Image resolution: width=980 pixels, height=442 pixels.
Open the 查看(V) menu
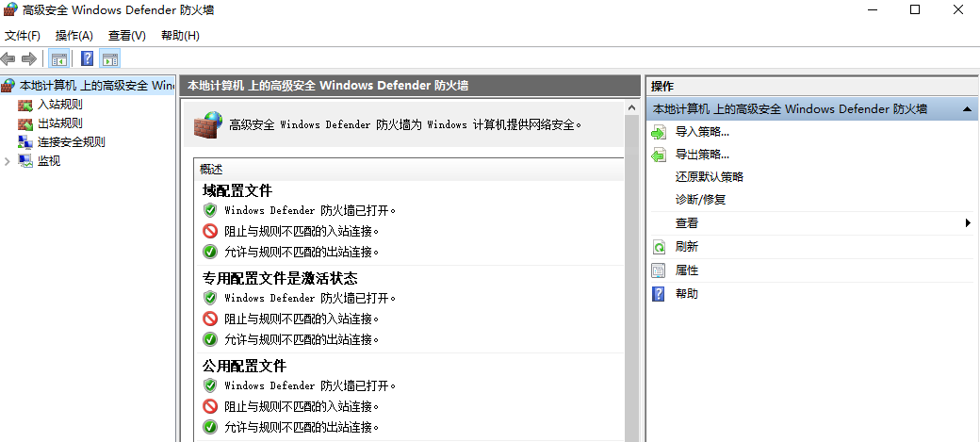pyautogui.click(x=127, y=36)
